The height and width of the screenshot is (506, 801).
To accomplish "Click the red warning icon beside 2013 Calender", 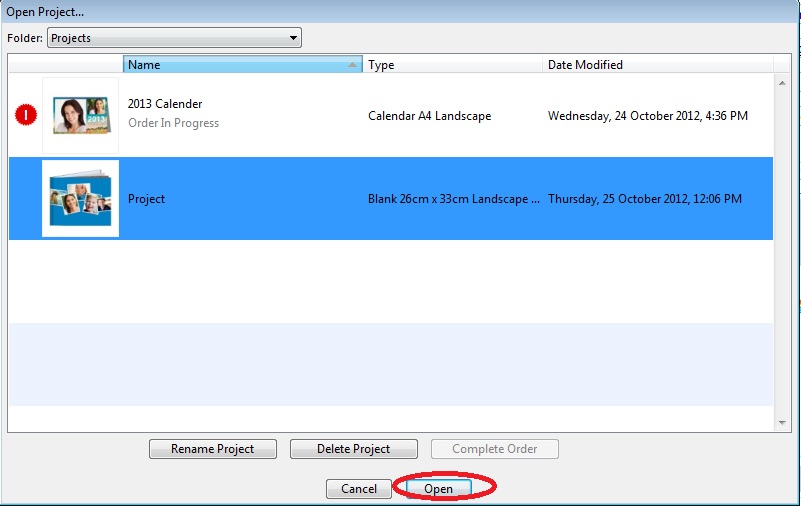I will (26, 114).
